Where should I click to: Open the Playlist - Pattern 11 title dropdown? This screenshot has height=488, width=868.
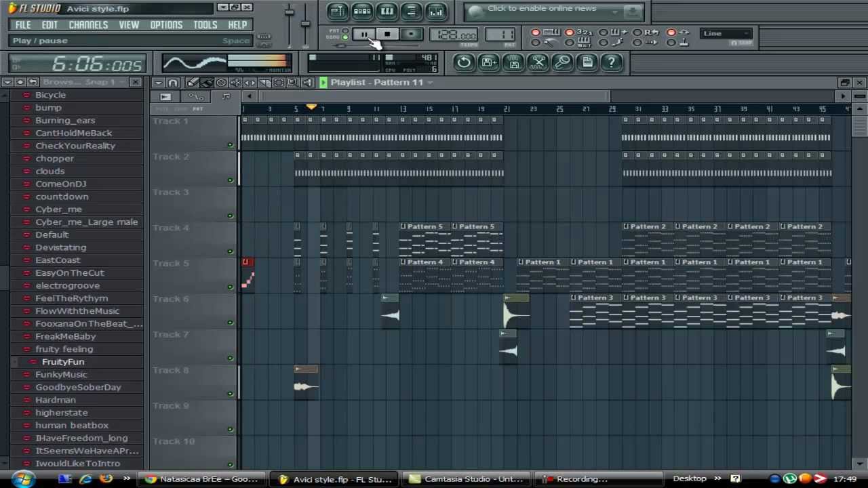pyautogui.click(x=429, y=83)
